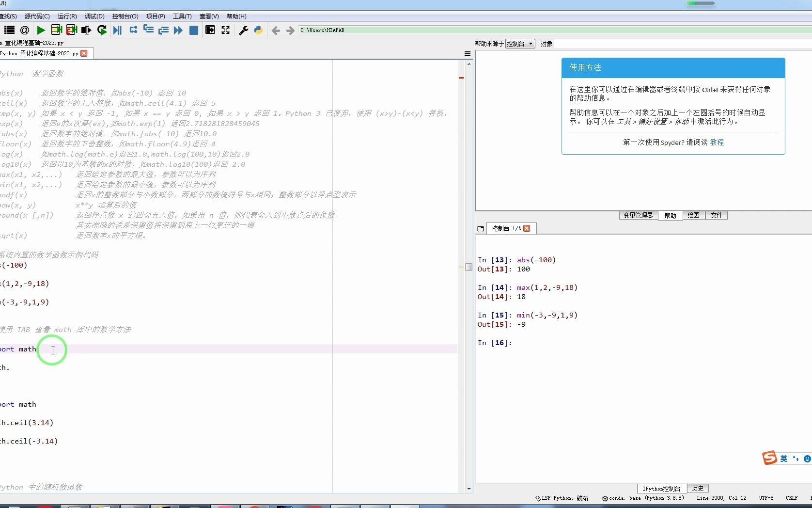The image size is (812, 508).
Task: Continue debug execution to next breakpoint
Action: [178, 30]
